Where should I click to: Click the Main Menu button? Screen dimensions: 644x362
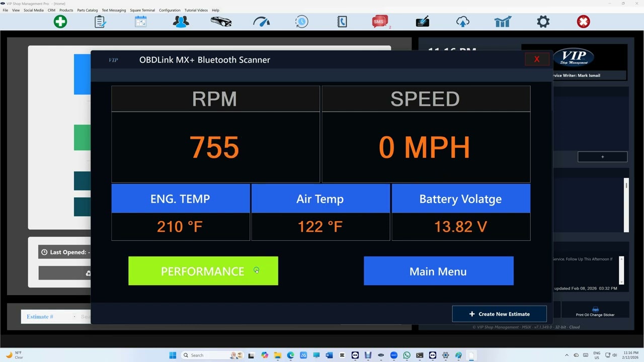pos(439,271)
